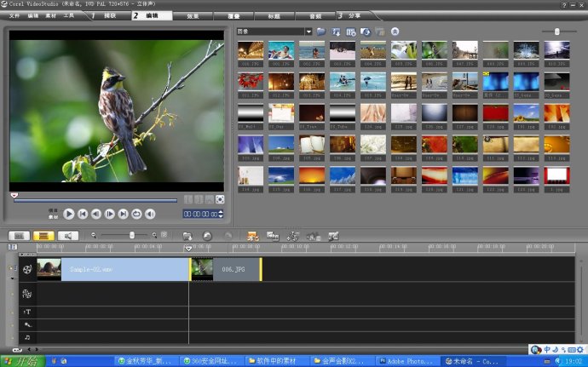This screenshot has width=588, height=367.
Task: Open the 文件 (File) menu
Action: (14, 15)
